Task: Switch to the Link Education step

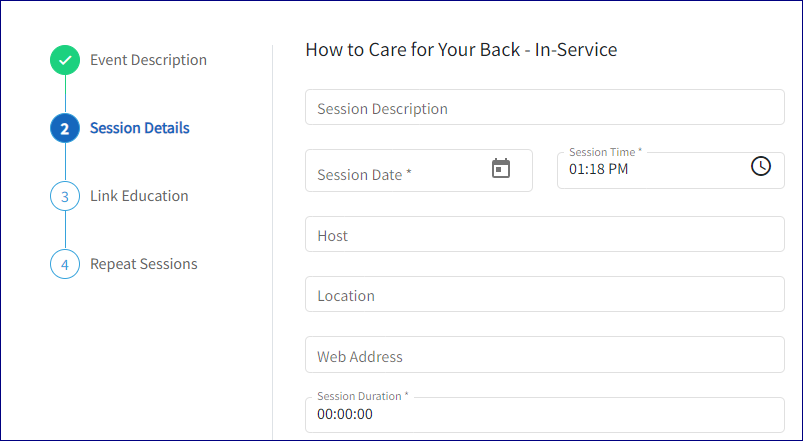Action: (x=139, y=196)
